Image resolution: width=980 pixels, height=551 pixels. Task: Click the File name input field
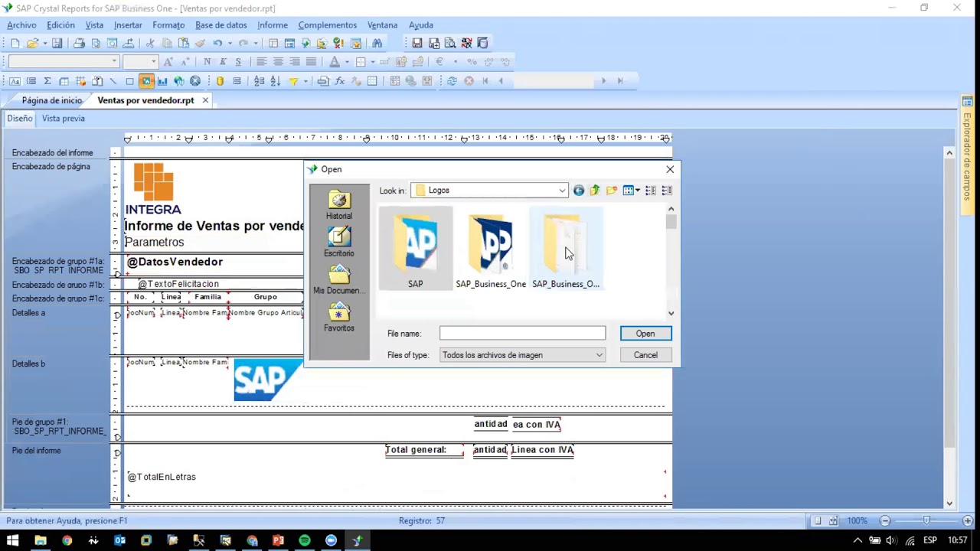coord(522,334)
